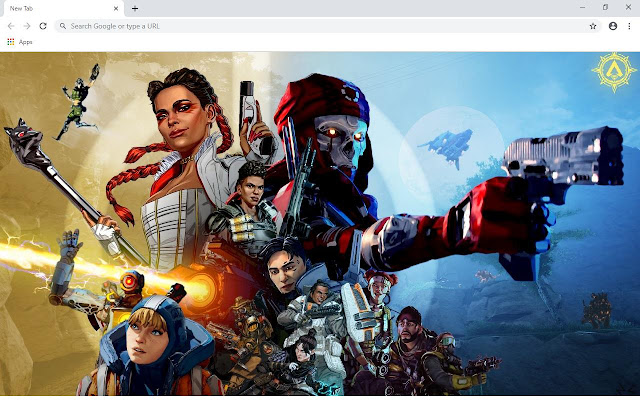
Task: Click the browser forward arrow
Action: click(x=27, y=26)
